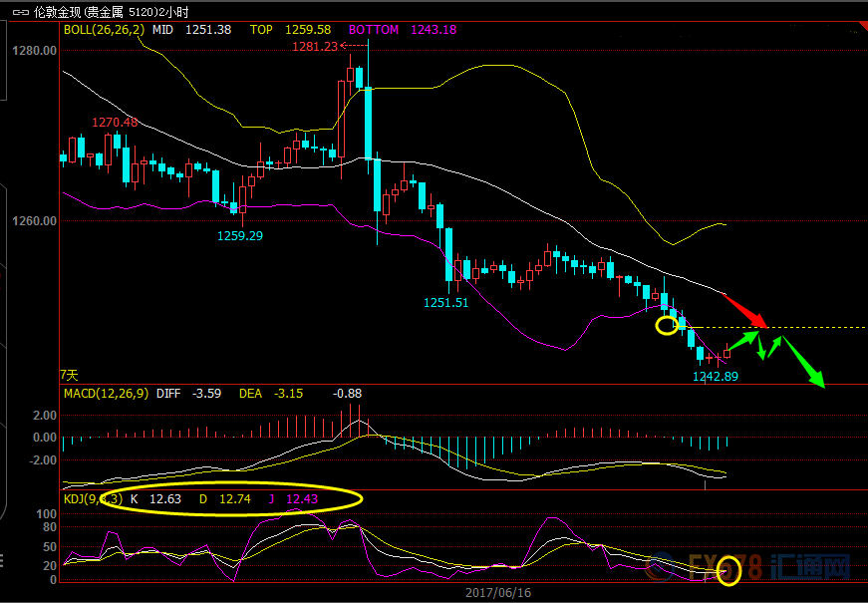
Task: Open the KDJ(9,3,3) indicator label
Action: click(x=93, y=499)
